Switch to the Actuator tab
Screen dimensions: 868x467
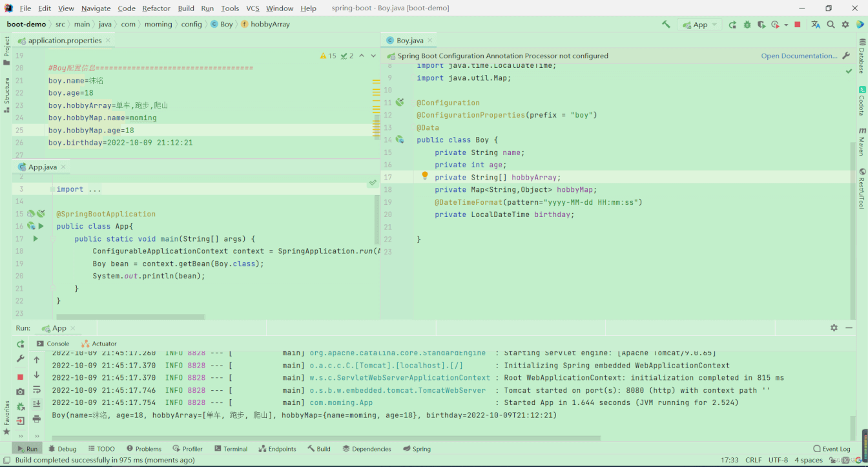click(x=99, y=344)
